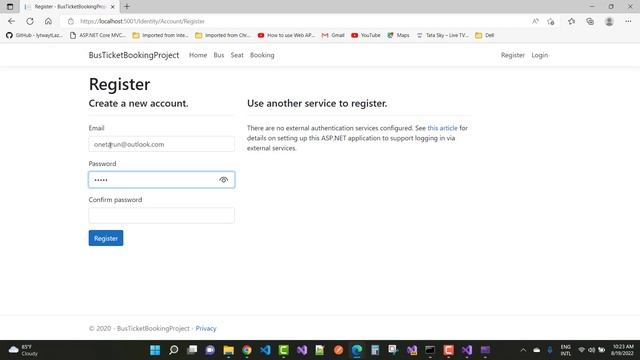Submit with the blue Register button
The image size is (640, 360).
[x=106, y=238]
